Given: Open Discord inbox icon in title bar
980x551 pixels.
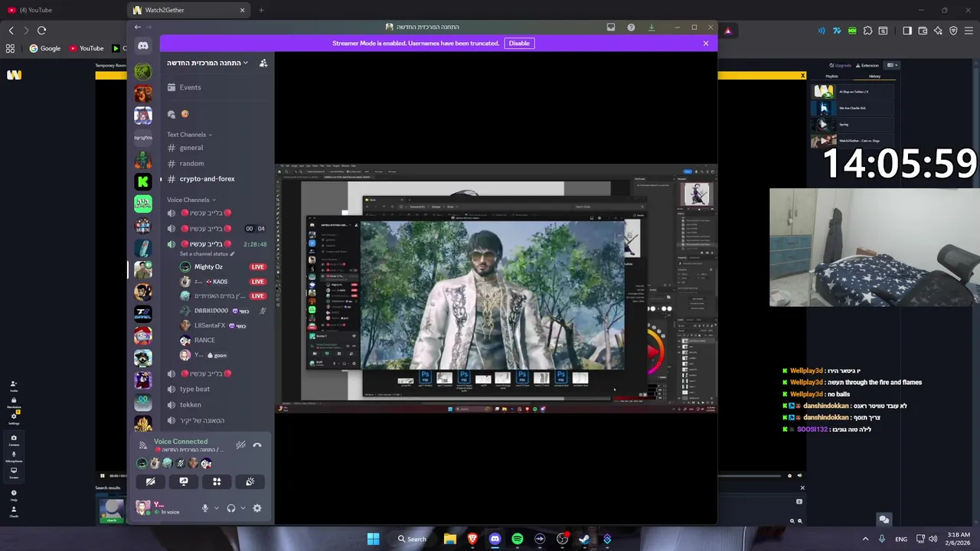Looking at the screenshot, I should tap(611, 28).
